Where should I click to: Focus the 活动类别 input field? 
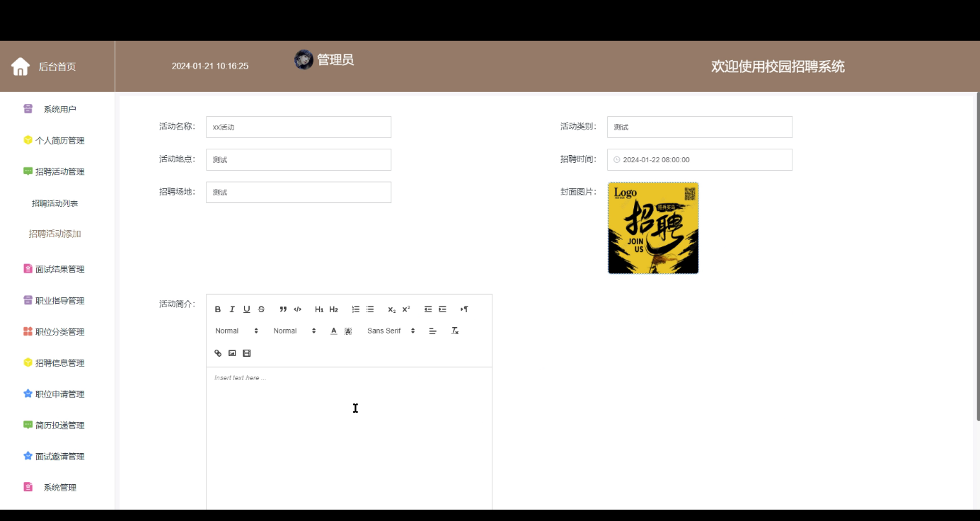tap(700, 127)
